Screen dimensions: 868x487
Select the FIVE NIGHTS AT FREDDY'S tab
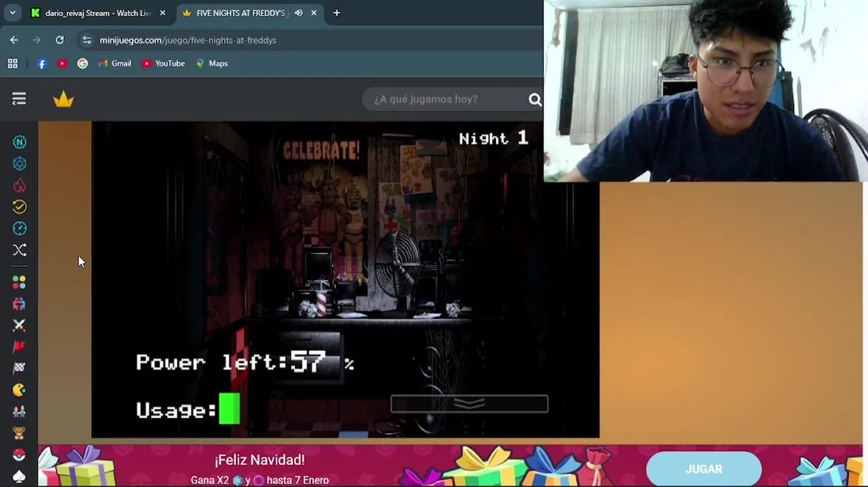click(x=240, y=13)
